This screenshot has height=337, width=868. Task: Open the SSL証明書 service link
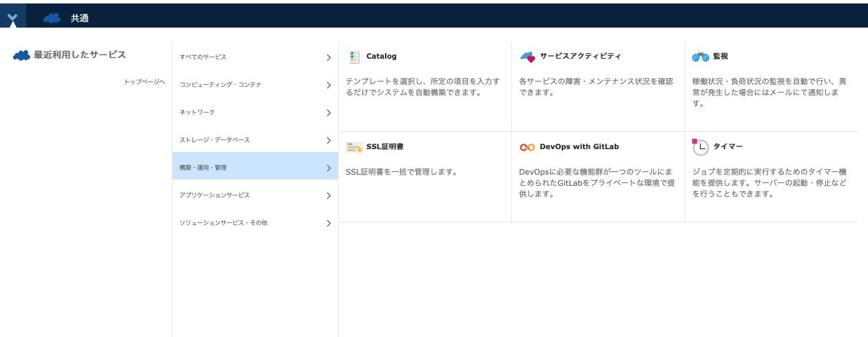pos(385,146)
